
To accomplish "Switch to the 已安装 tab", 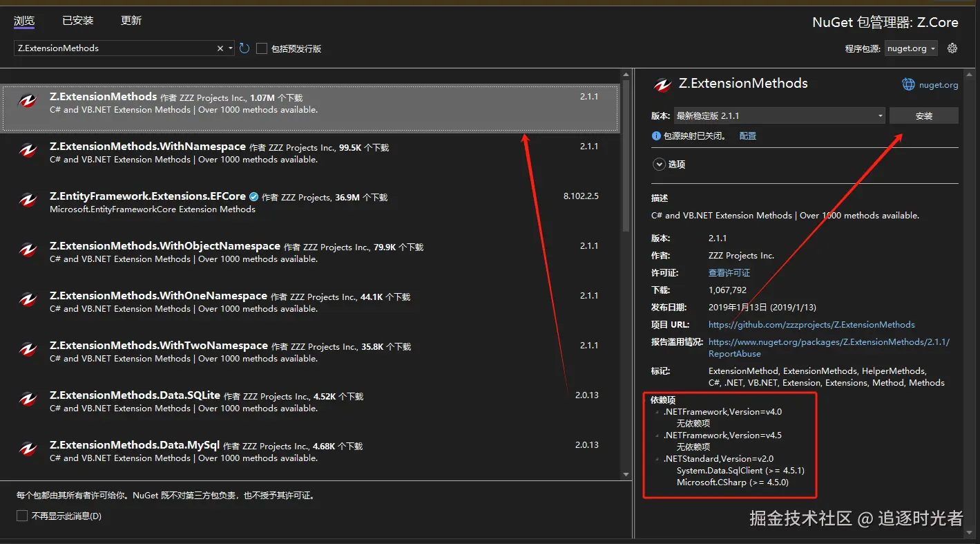I will pyautogui.click(x=77, y=21).
